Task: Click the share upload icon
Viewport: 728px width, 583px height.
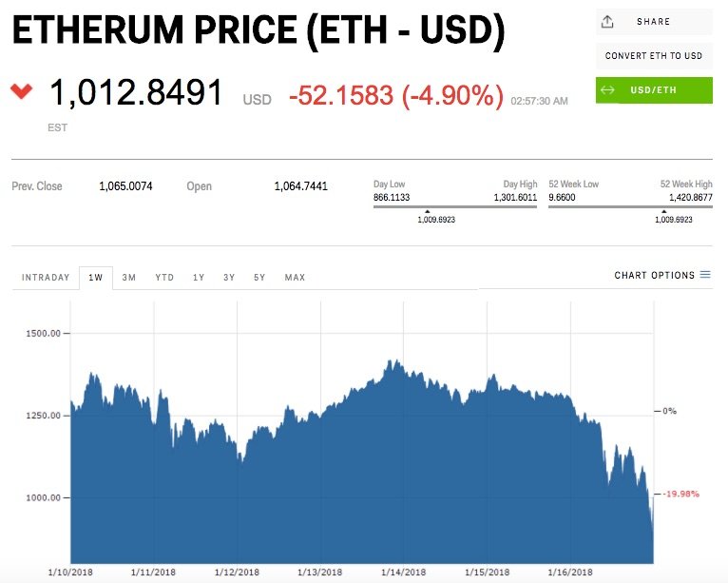Action: coord(607,21)
